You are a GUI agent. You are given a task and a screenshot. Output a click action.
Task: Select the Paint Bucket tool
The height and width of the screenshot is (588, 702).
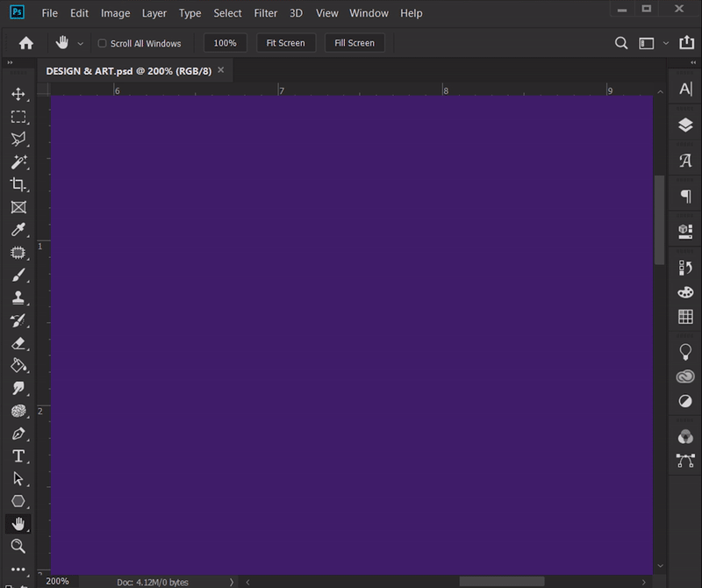point(18,365)
